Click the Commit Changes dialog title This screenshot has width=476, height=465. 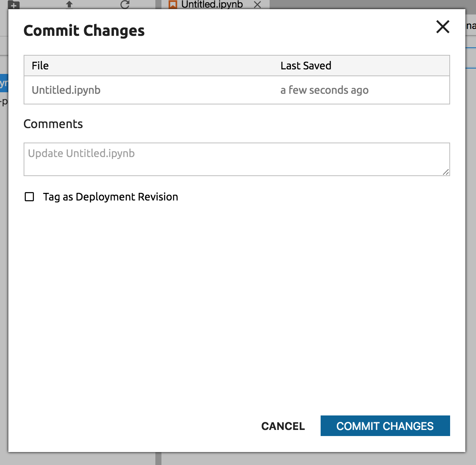coord(84,30)
